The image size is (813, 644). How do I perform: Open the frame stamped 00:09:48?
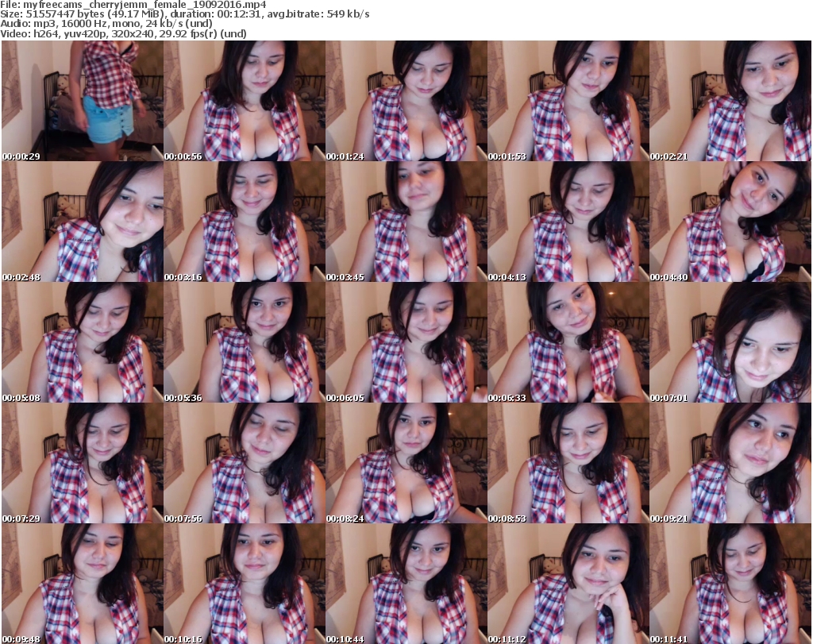click(x=83, y=584)
